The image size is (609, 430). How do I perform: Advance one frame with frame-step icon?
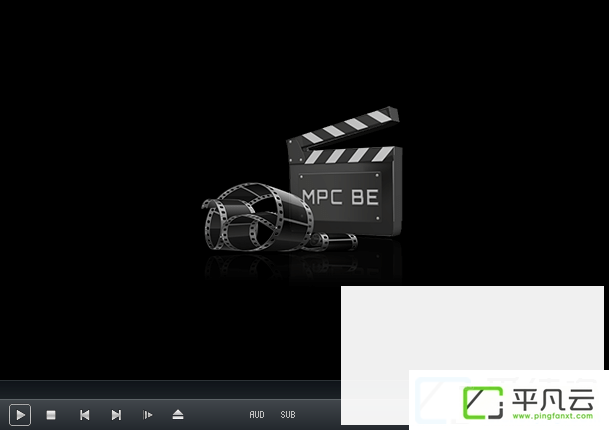148,415
